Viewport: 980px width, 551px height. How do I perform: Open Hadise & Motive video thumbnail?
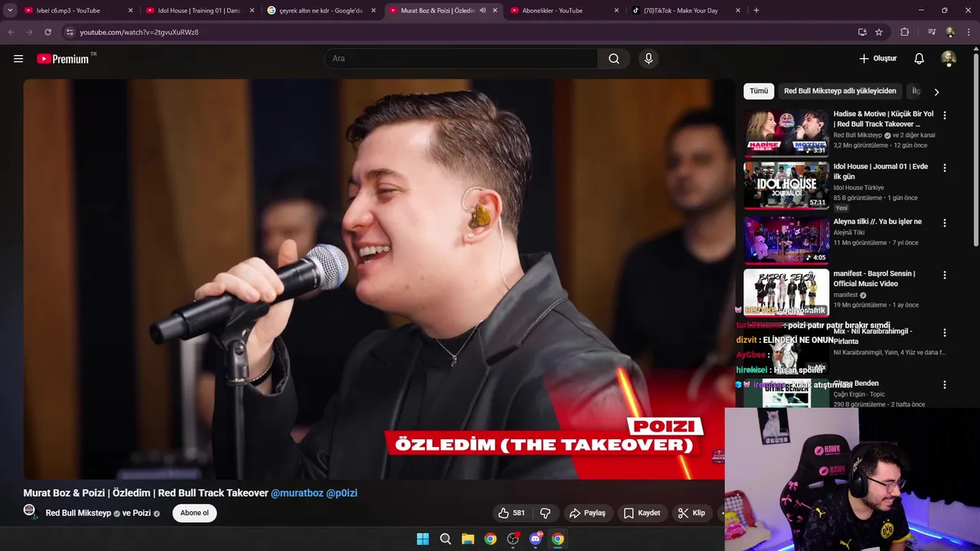tap(786, 133)
